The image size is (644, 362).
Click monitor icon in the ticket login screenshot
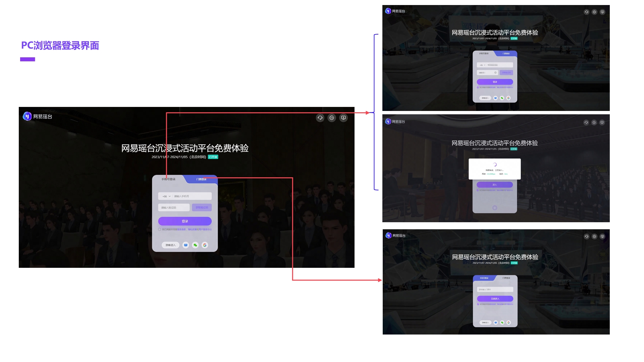point(602,236)
